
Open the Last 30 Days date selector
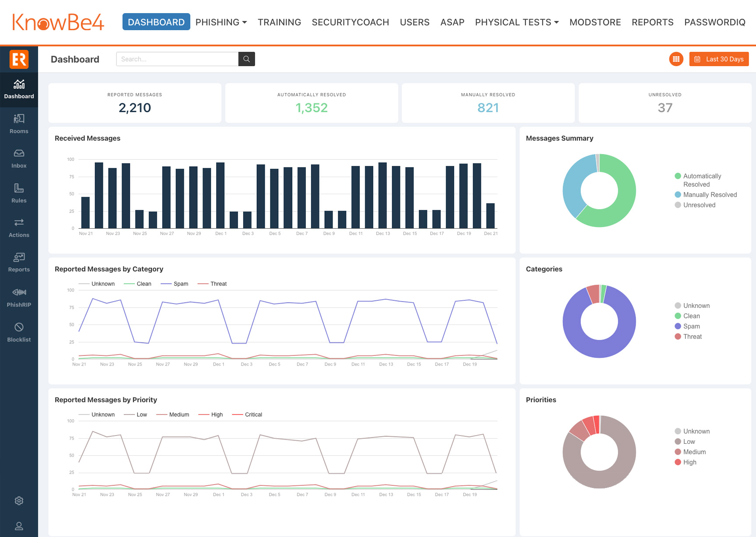click(x=719, y=59)
